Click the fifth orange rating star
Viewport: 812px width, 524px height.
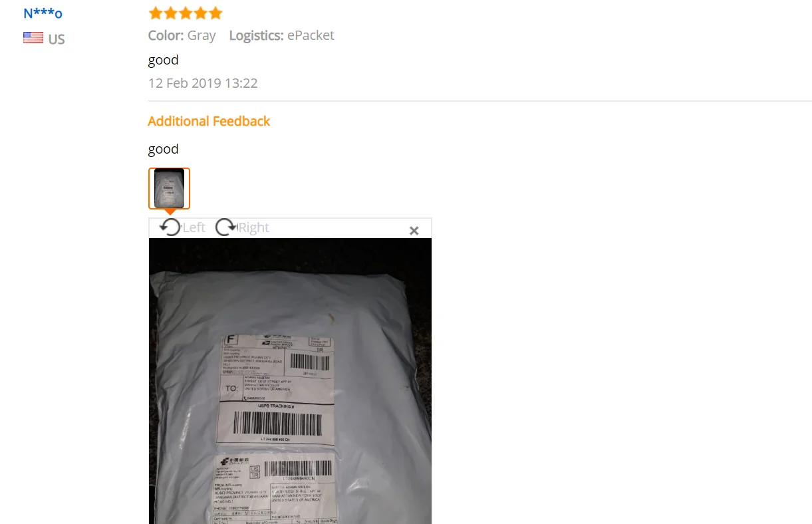pyautogui.click(x=215, y=13)
